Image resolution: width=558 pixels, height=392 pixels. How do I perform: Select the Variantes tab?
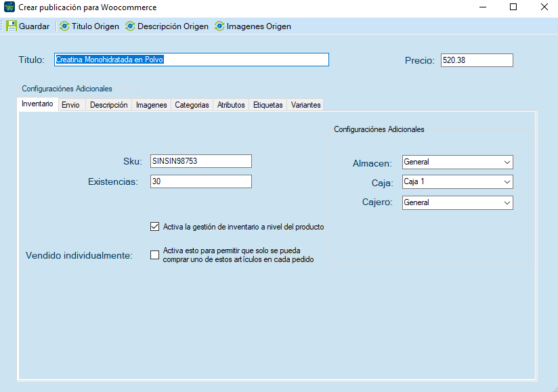pyautogui.click(x=305, y=105)
